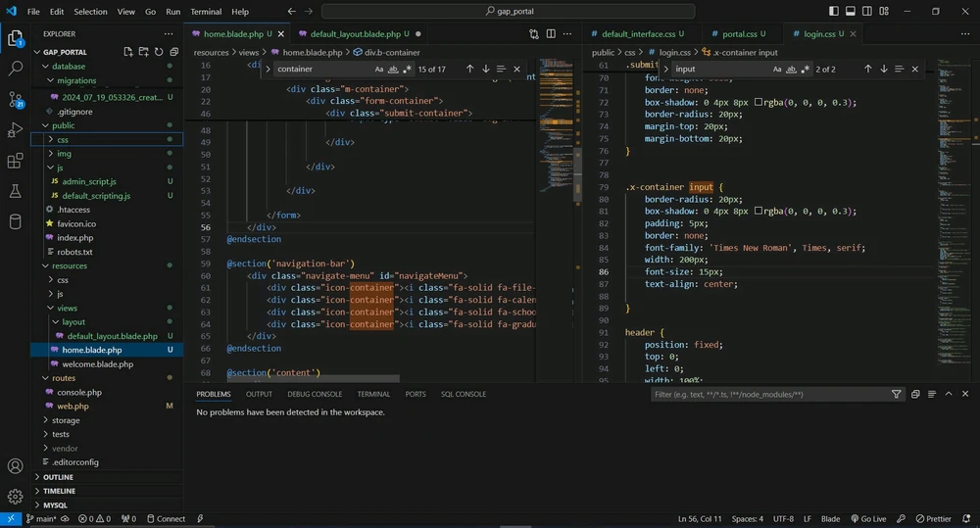The height and width of the screenshot is (528, 980).
Task: Toggle Match Case in left find widget
Action: click(x=379, y=70)
